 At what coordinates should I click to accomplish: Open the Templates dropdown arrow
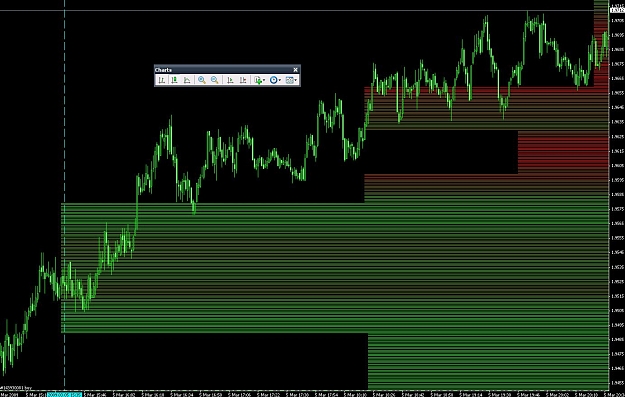click(x=296, y=80)
